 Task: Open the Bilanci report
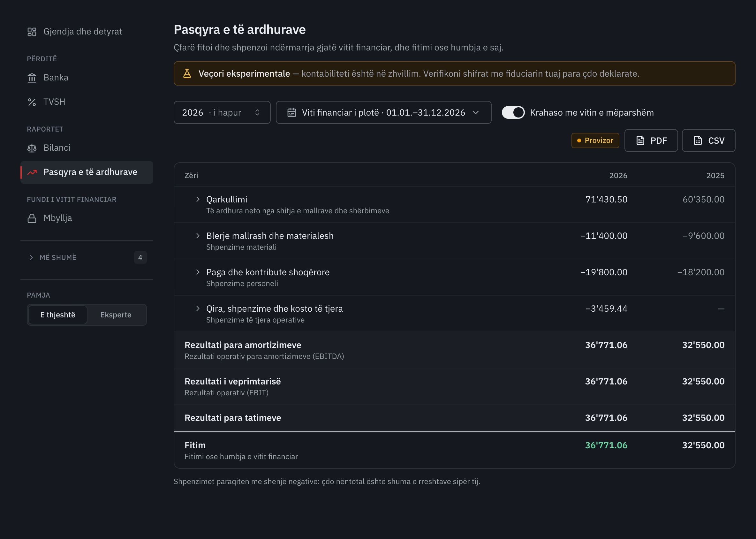(87, 148)
